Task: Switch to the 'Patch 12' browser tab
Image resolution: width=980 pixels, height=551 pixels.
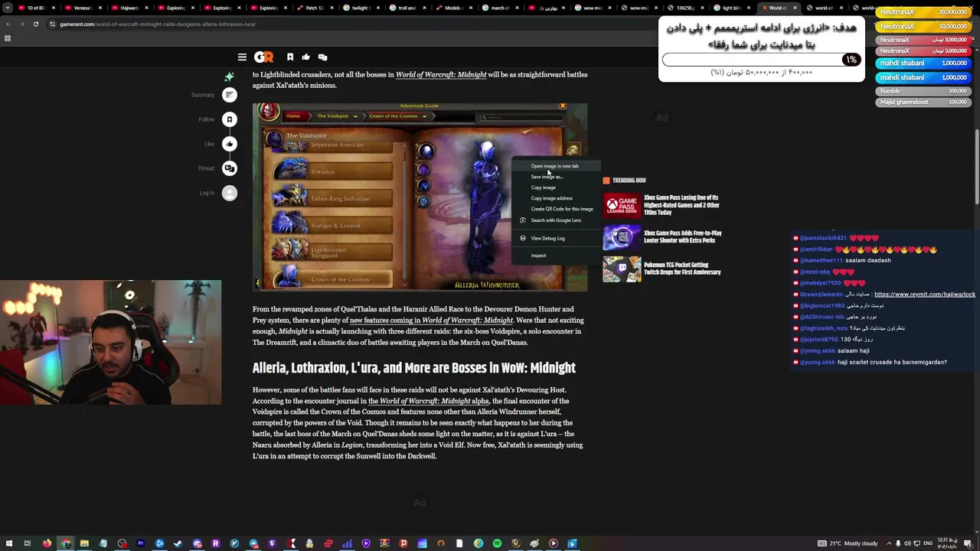Action: (314, 8)
